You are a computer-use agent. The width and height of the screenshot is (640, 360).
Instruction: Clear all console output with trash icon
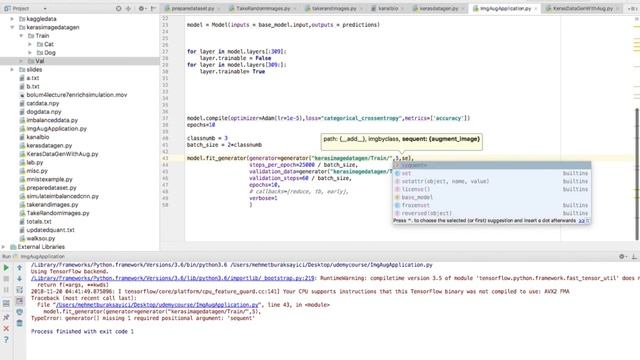[19, 323]
